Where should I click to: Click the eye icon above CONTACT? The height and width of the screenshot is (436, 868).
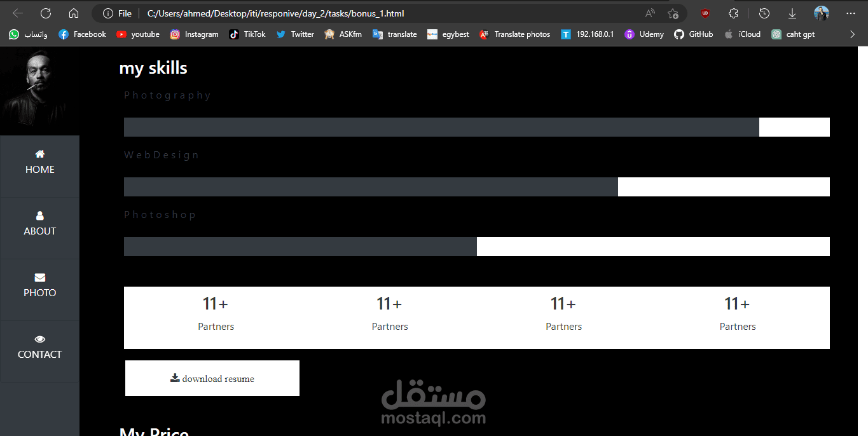(40, 339)
